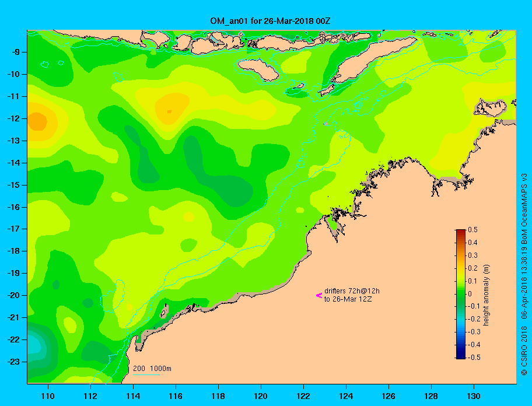
Task: Click the '-12' latitude axis label
Action: point(14,119)
